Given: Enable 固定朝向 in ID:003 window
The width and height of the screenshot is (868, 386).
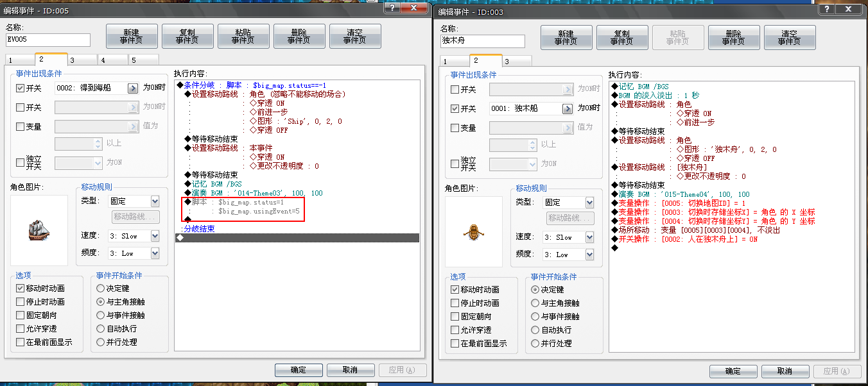Looking at the screenshot, I should [455, 317].
